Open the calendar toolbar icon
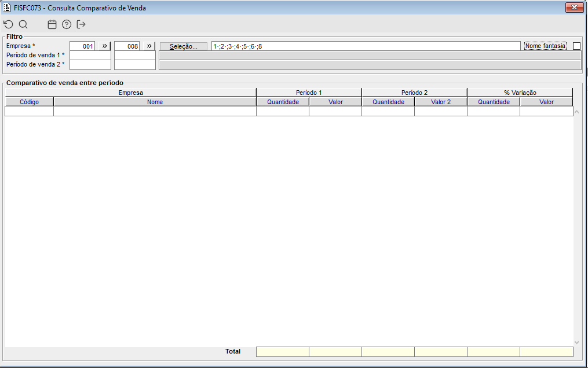The height and width of the screenshot is (368, 588). (x=52, y=24)
